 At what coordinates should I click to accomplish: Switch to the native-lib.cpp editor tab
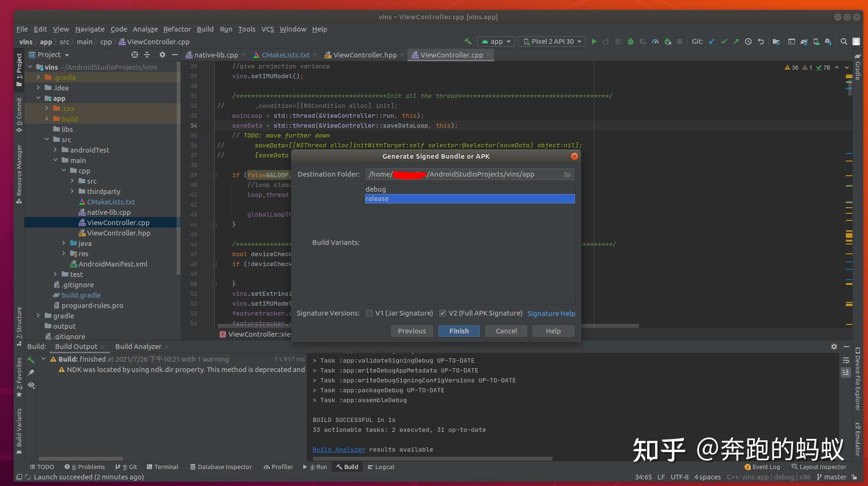(216, 55)
